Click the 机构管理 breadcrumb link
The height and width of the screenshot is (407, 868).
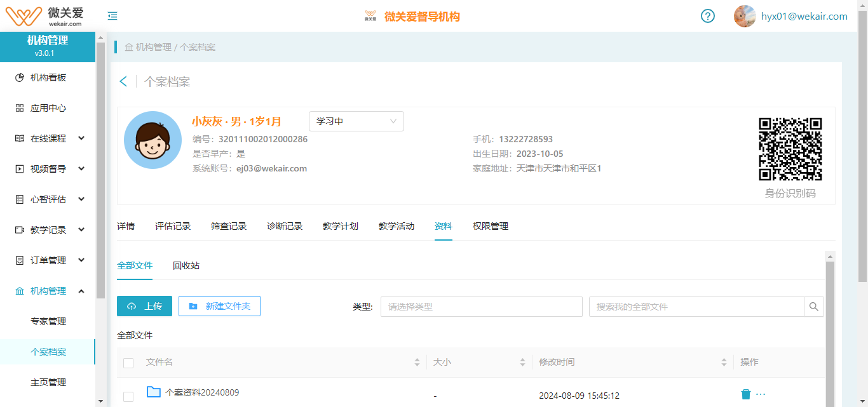[x=154, y=48]
